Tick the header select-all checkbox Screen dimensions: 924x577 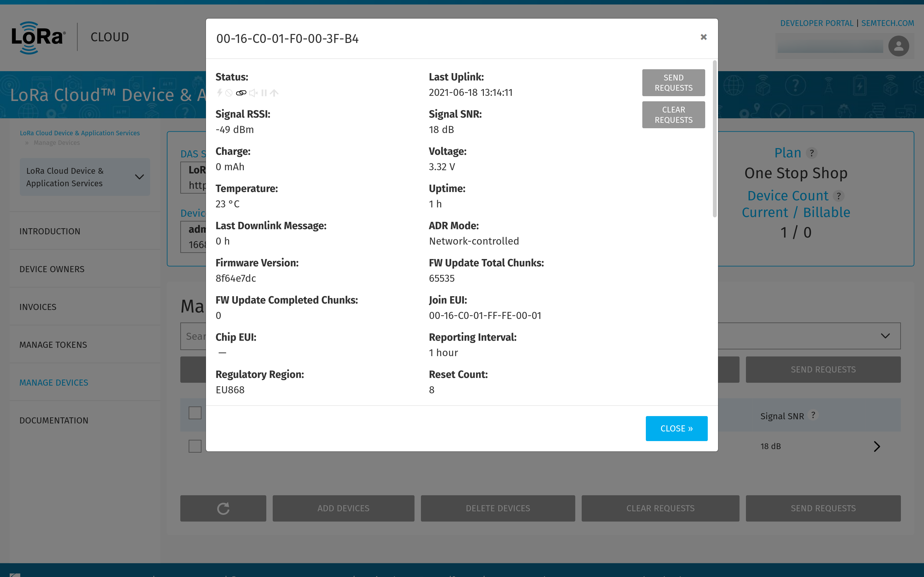coord(195,413)
